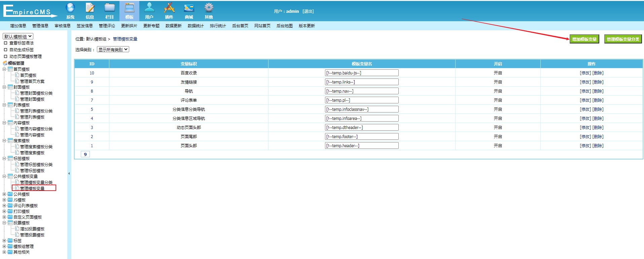Image resolution: width=644 pixels, height=259 pixels.
Task: Click the 打印模板 folder icon
Action: click(x=10, y=211)
